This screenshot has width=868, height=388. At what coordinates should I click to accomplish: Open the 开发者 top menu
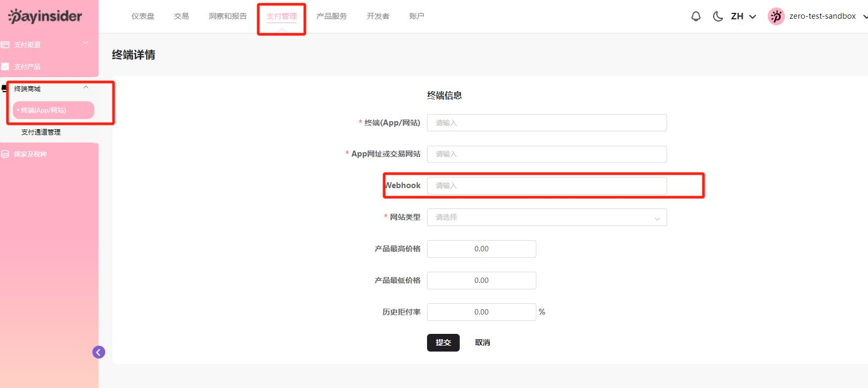[x=378, y=16]
